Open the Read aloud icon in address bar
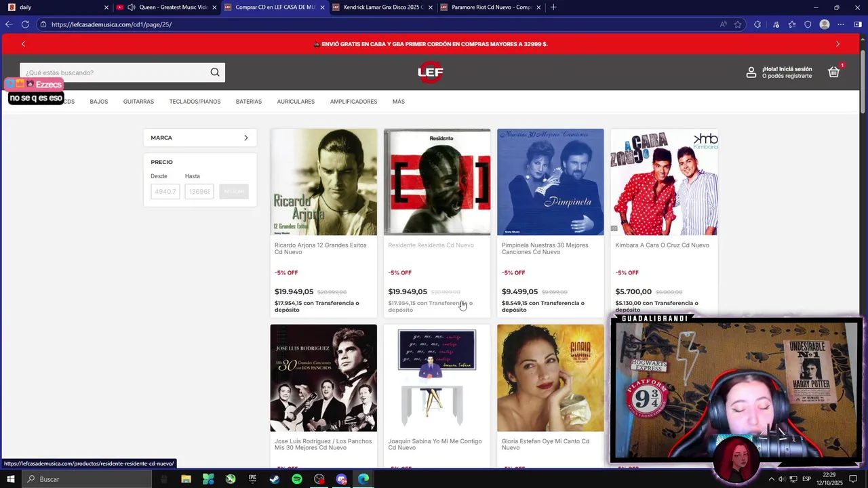 point(724,24)
